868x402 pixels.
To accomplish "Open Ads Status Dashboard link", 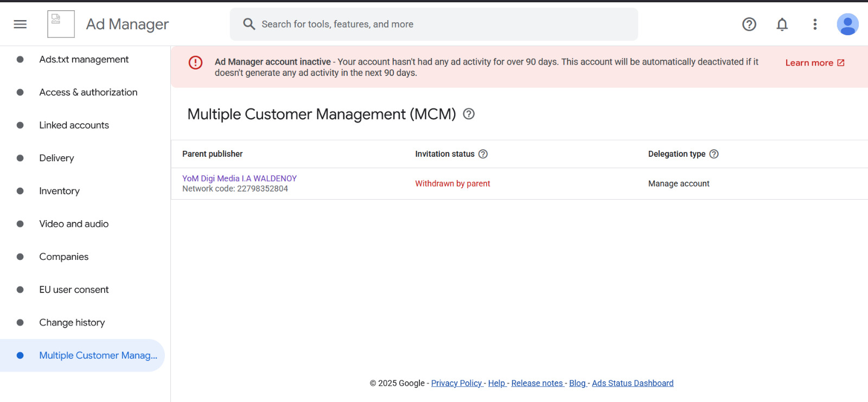I will (633, 383).
